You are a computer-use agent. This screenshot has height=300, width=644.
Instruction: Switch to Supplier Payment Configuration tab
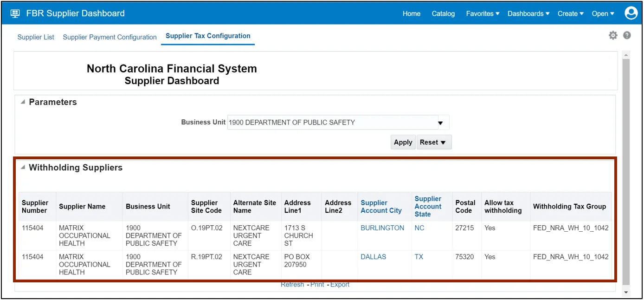(x=109, y=37)
